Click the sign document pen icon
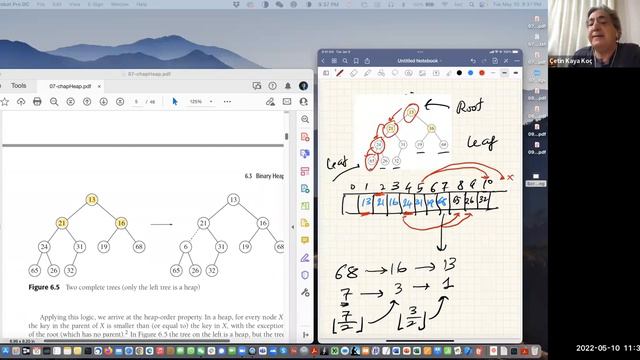 coord(270,102)
